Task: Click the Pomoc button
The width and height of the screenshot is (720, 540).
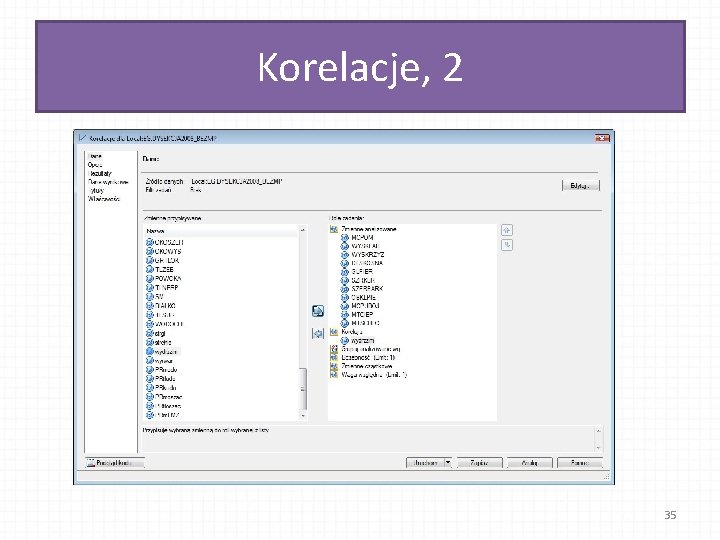Action: click(x=580, y=463)
